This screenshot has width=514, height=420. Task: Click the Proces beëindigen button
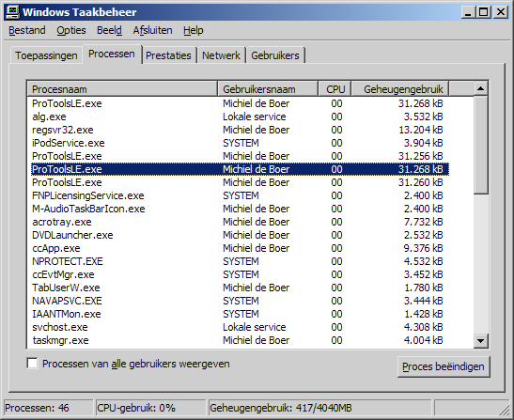point(444,366)
